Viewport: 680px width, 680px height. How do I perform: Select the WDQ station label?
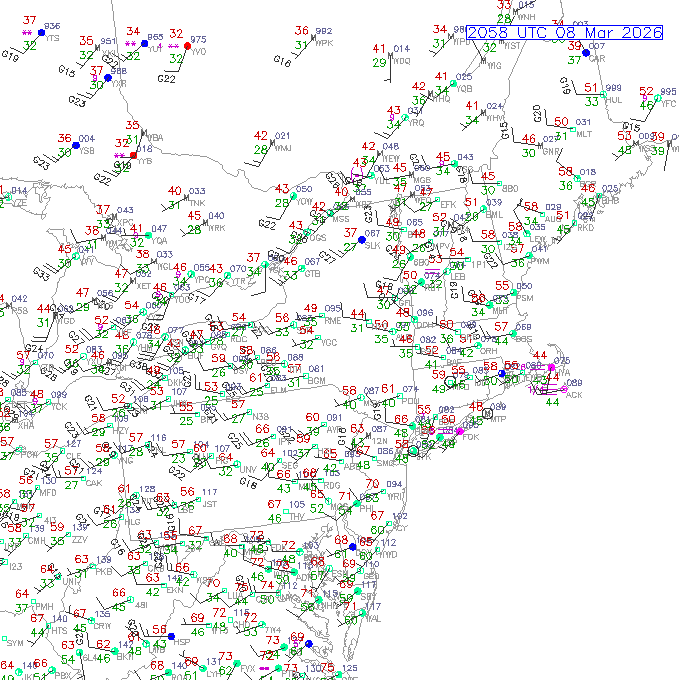click(x=402, y=61)
